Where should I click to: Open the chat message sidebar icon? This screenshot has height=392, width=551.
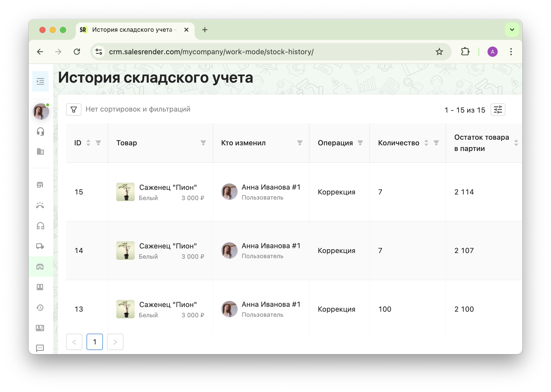click(40, 348)
